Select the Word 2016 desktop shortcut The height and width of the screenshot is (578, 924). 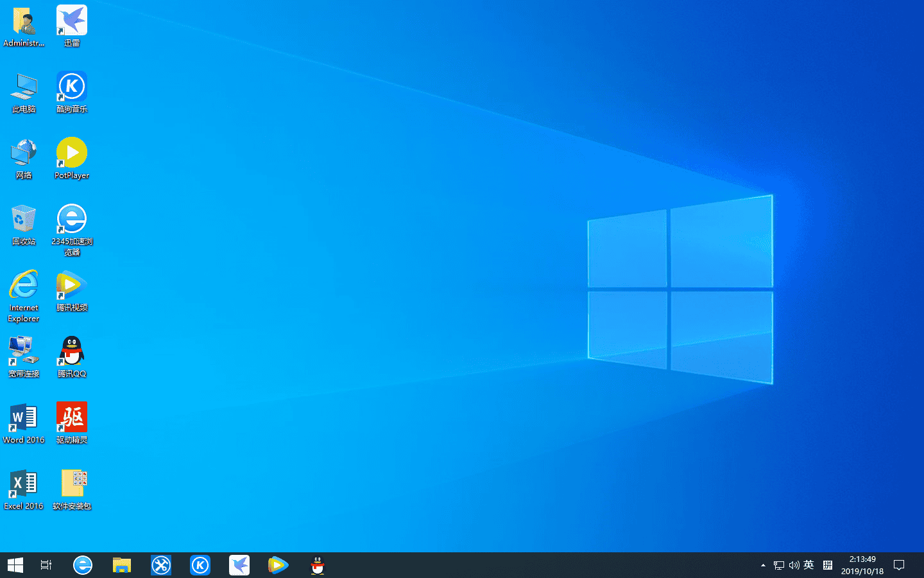point(24,424)
